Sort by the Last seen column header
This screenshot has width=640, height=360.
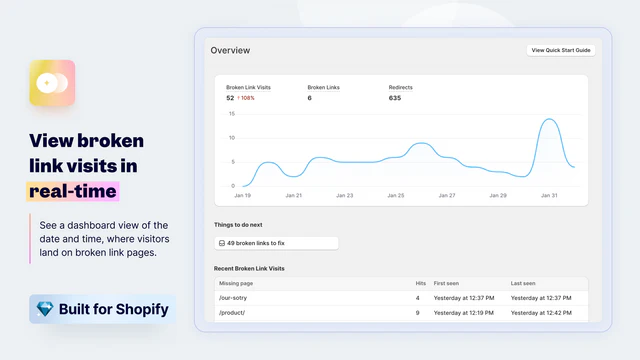523,283
